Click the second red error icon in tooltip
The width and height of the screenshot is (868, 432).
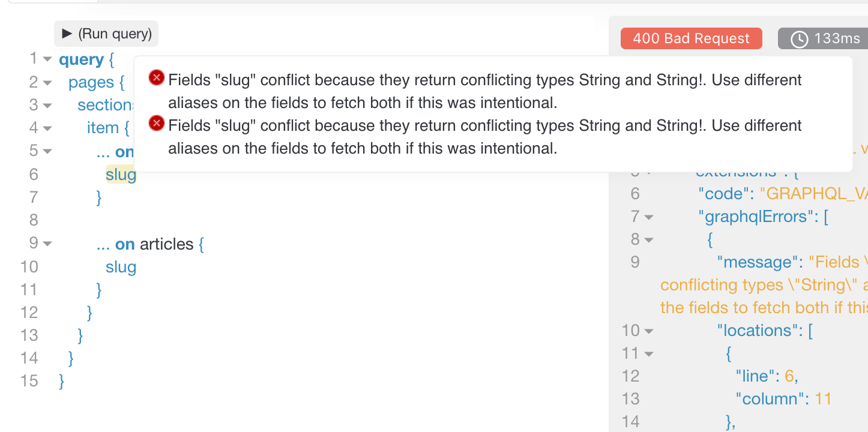(x=156, y=123)
